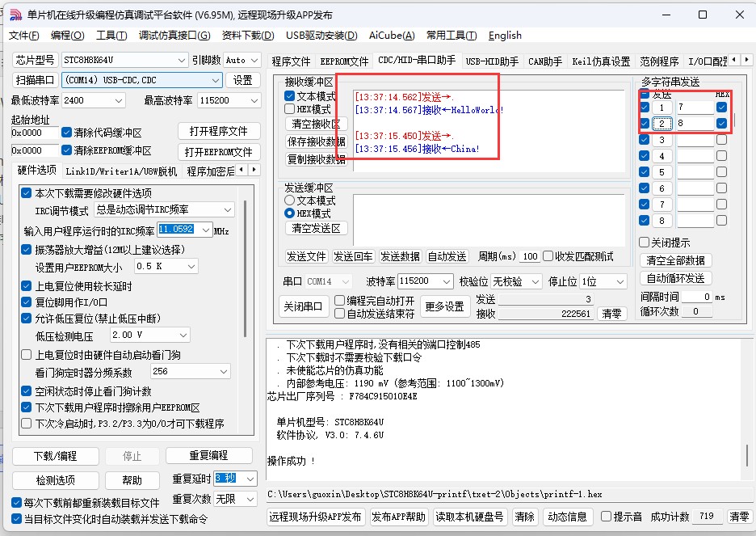Click the send buffer text area

[489, 220]
